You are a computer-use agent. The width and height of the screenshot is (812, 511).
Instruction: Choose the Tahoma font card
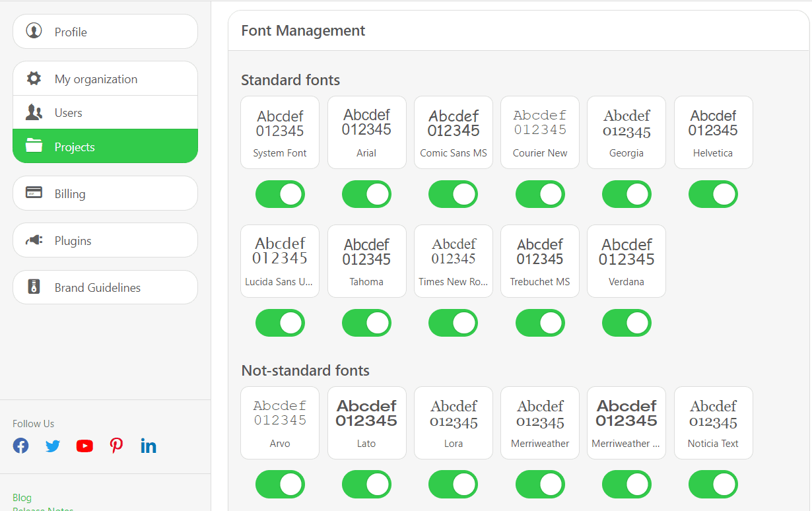(x=366, y=261)
